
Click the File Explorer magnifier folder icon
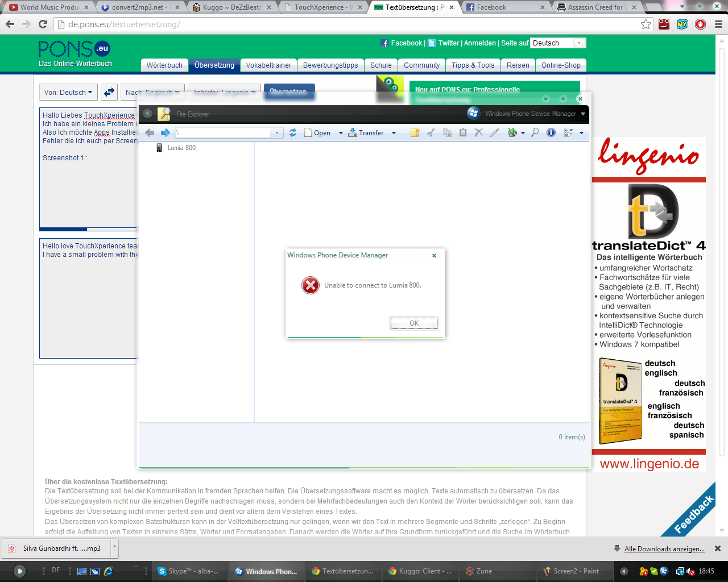164,114
